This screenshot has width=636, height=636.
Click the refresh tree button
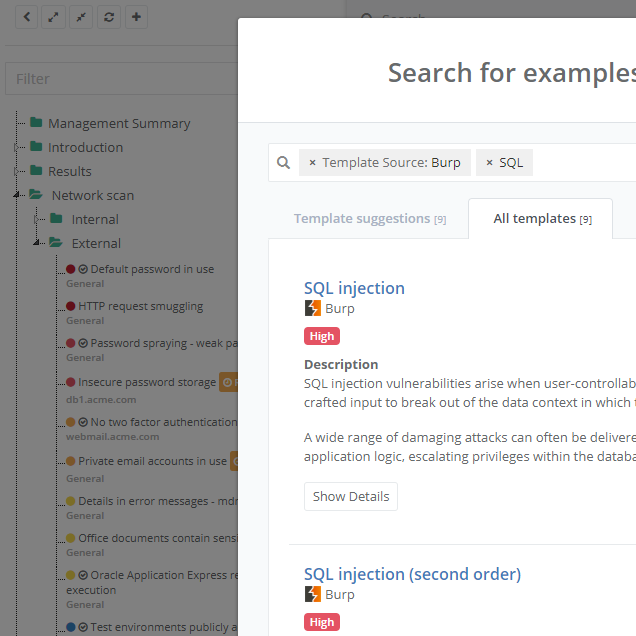109,17
